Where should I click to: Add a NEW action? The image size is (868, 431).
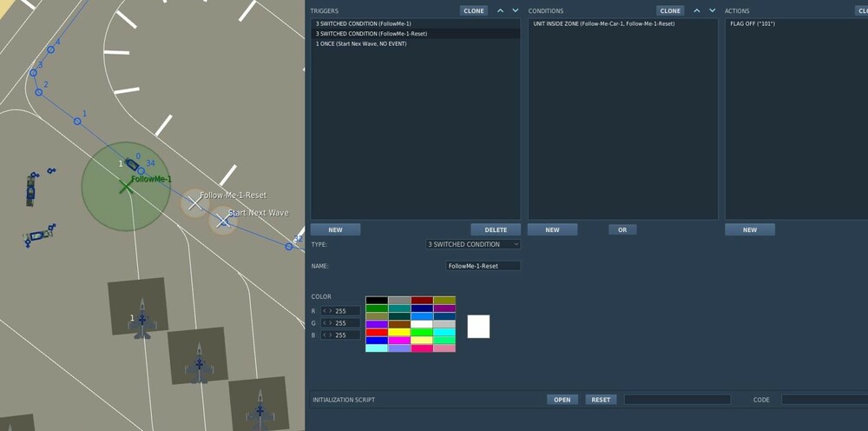click(750, 230)
